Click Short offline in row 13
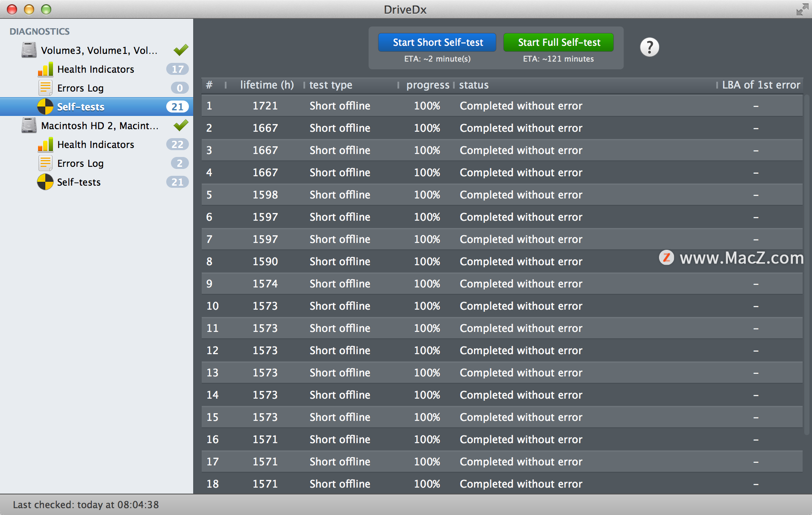The image size is (812, 515). (x=340, y=373)
